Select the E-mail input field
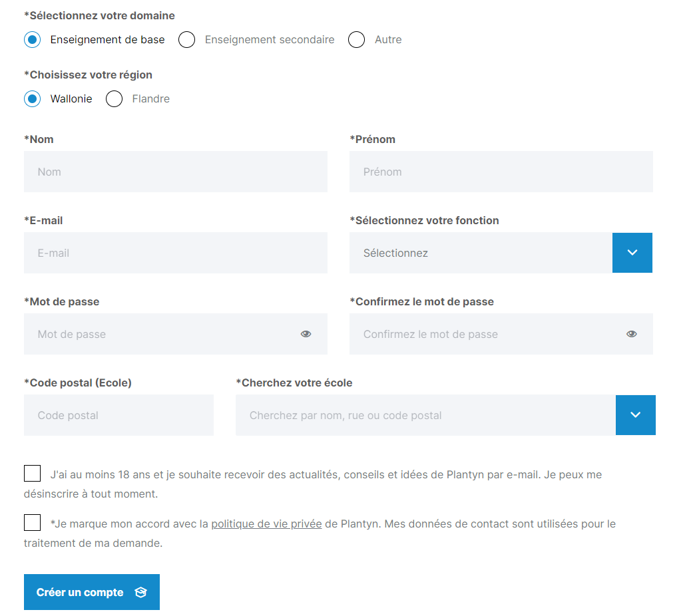This screenshot has width=697, height=616. (176, 253)
